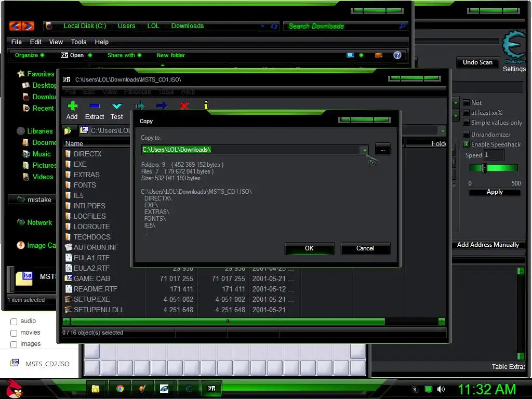Toggle Simple values only checkbox
The height and width of the screenshot is (399, 532).
click(466, 123)
